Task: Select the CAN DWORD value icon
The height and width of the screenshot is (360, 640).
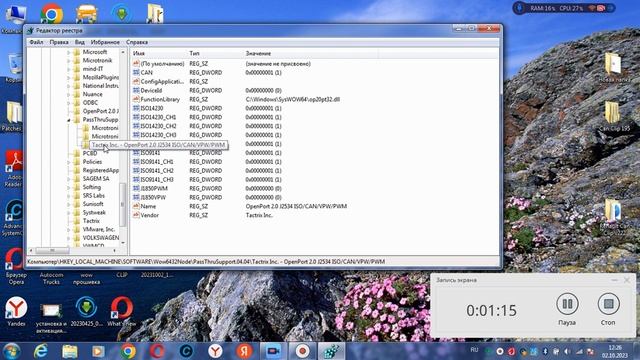Action: 136,73
